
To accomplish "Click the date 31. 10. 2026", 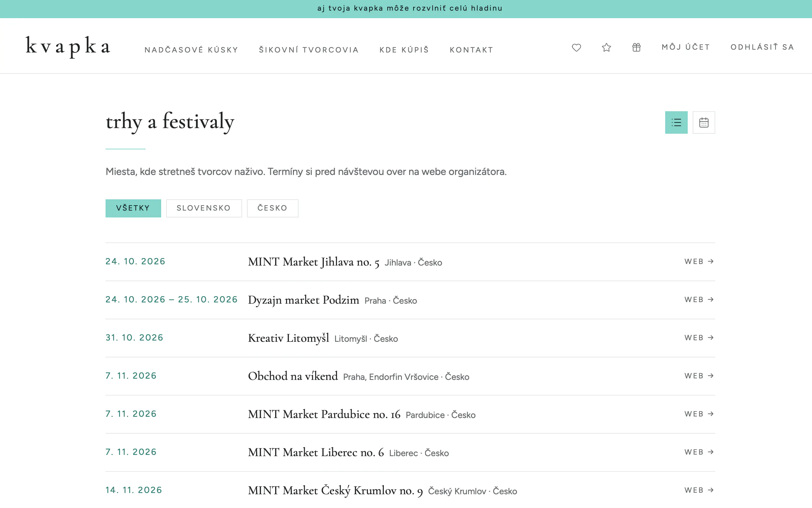I will [134, 338].
